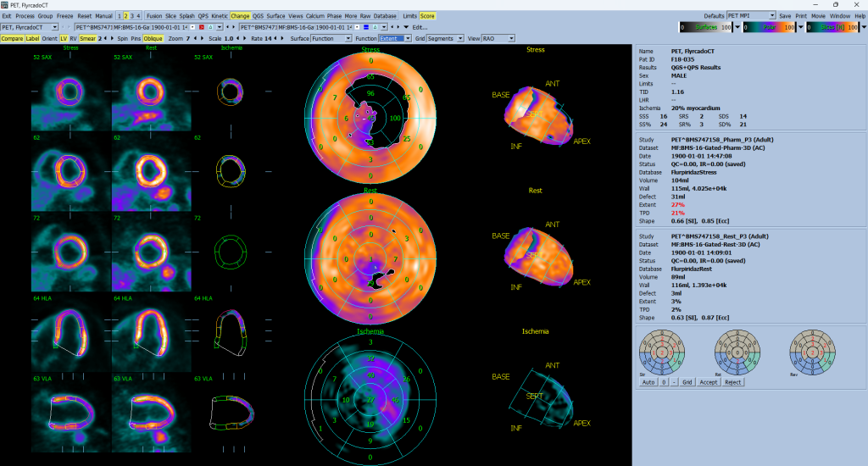Viewport: 868px width, 466px height.
Task: Step the first dataset selector to the next dataset
Action: click(234, 27)
